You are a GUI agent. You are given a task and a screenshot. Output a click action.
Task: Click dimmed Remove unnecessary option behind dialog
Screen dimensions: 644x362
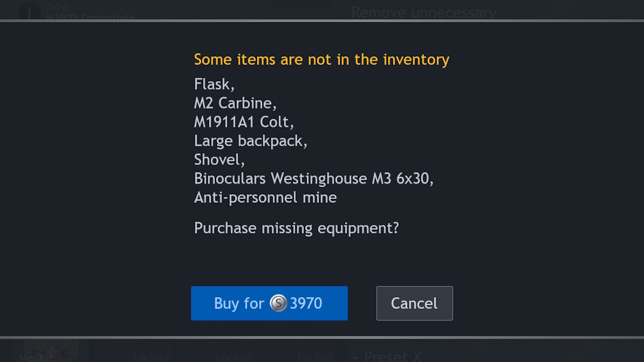point(423,13)
